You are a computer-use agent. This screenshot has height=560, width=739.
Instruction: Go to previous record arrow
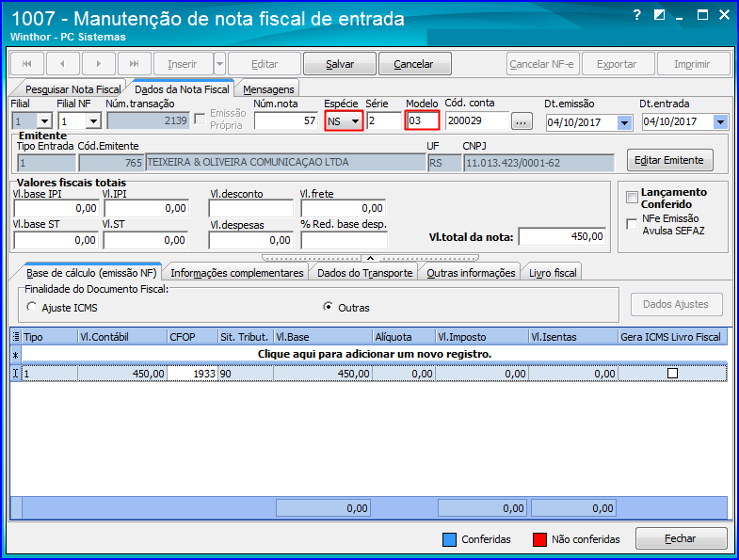click(x=63, y=64)
